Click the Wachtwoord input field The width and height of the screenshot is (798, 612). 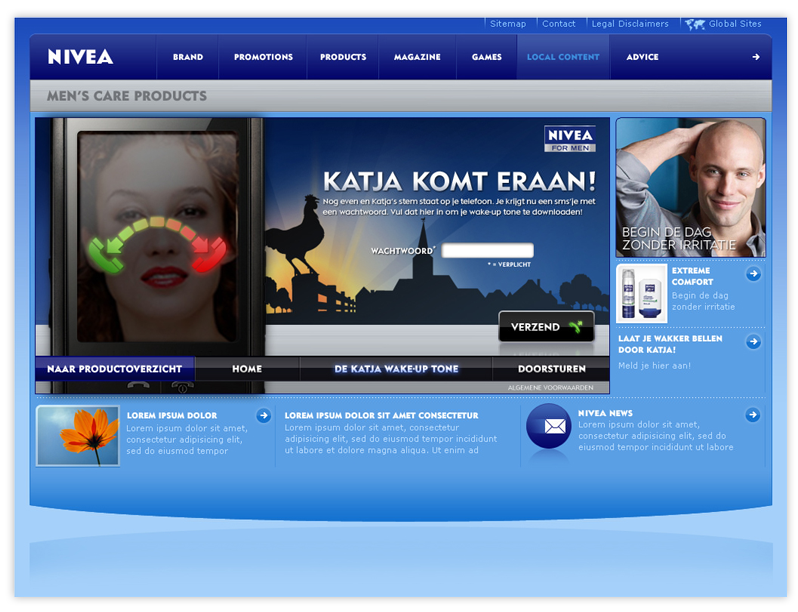(x=488, y=251)
